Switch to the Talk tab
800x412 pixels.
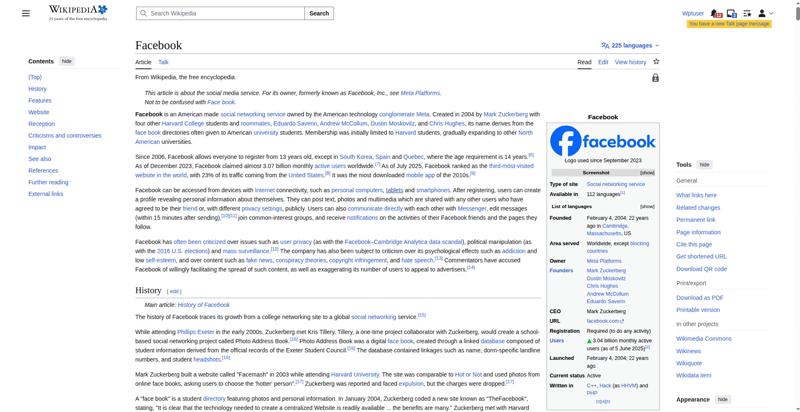point(163,62)
